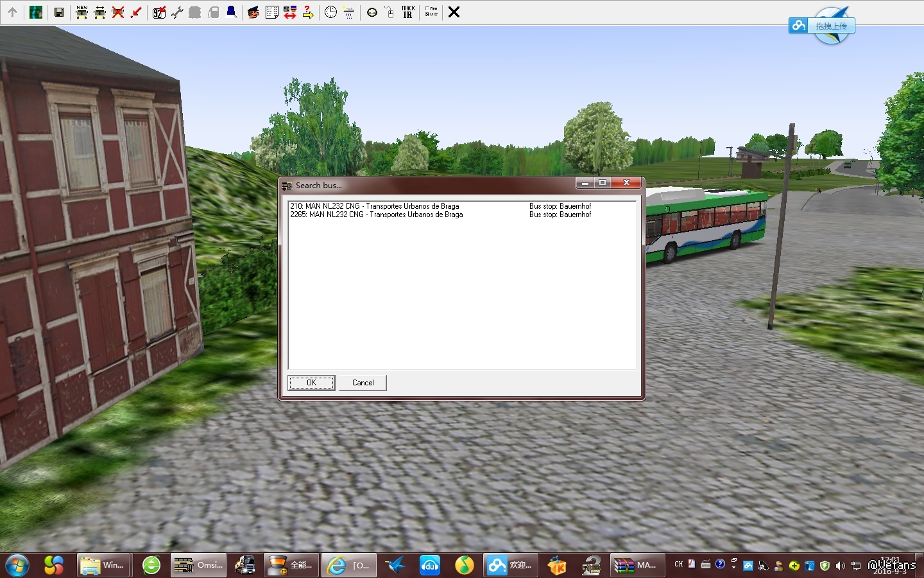Switch to the WinRAR MA... taskbar button
This screenshot has width=924, height=578.
637,565
